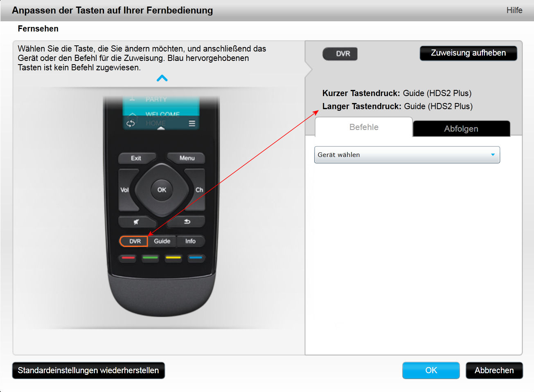Click the OK button on the remote image
The image size is (534, 392).
point(162,190)
